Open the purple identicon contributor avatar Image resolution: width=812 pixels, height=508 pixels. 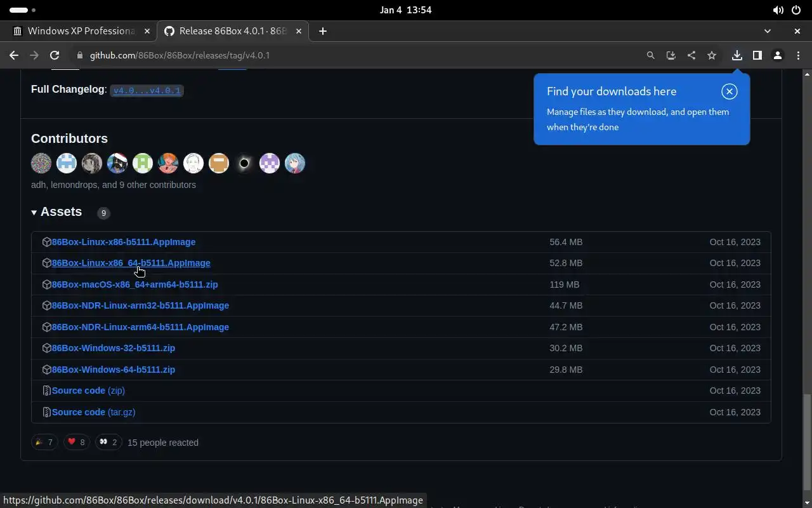tap(270, 163)
